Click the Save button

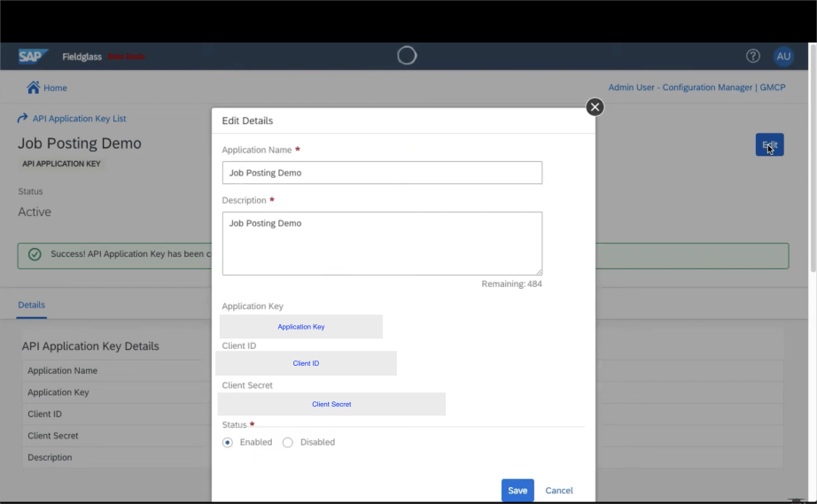click(517, 491)
